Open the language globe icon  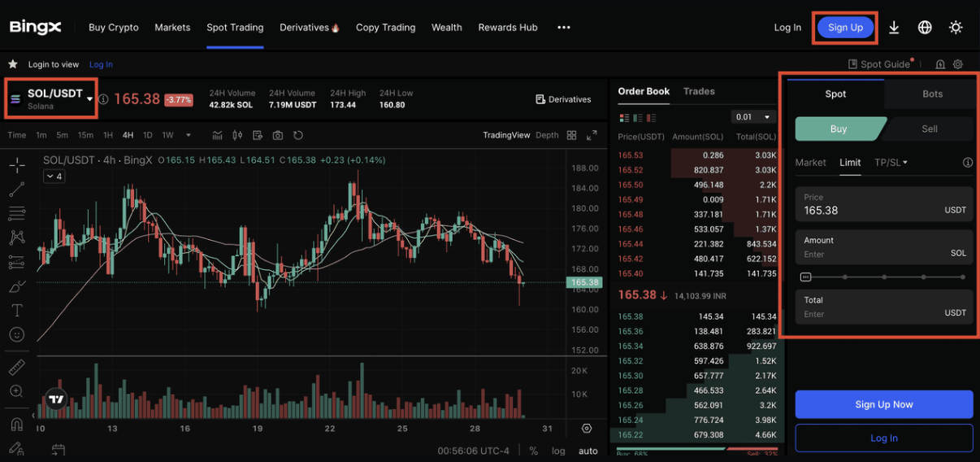tap(925, 28)
